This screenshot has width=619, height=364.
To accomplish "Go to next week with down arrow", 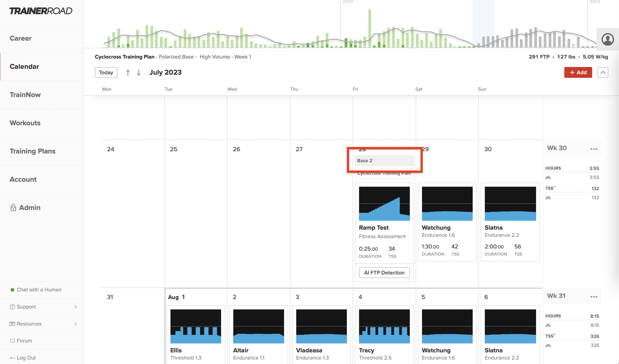I will coord(139,73).
